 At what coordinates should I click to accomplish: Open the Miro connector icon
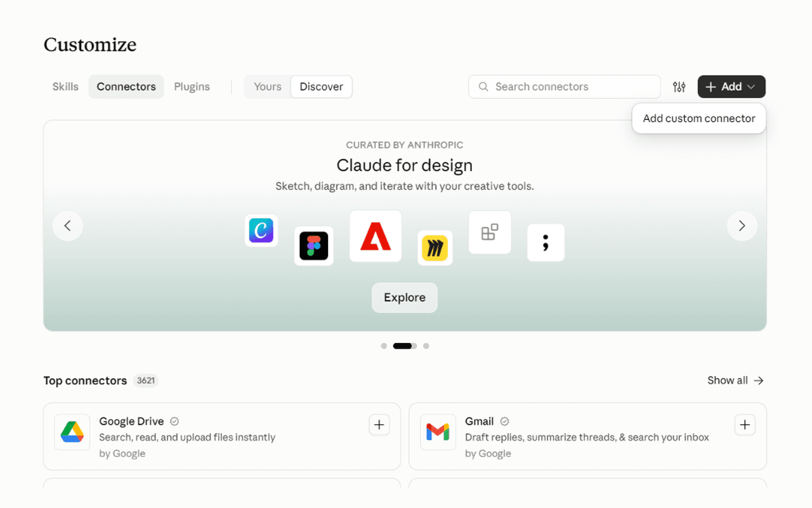click(x=435, y=248)
